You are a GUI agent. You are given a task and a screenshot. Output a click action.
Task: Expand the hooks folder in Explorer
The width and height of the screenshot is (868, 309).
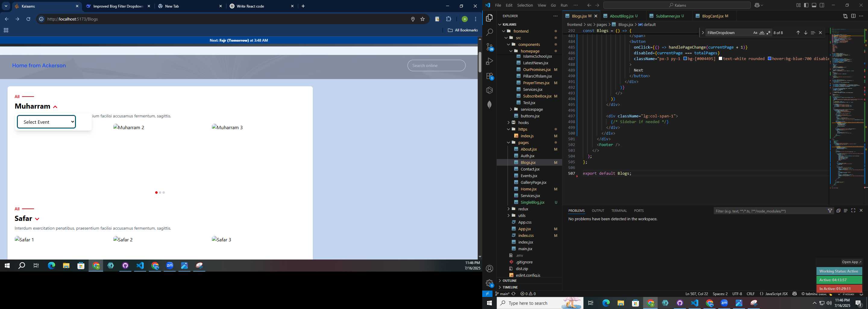point(523,123)
